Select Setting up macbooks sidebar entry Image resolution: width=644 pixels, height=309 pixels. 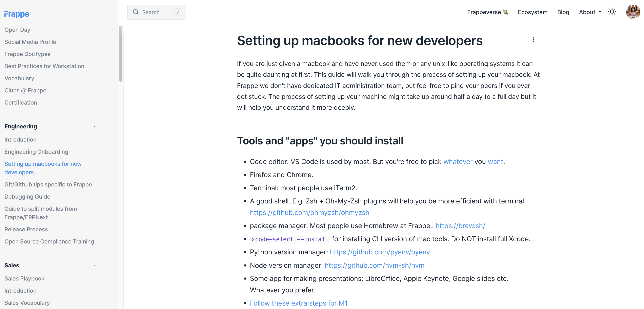coord(43,168)
